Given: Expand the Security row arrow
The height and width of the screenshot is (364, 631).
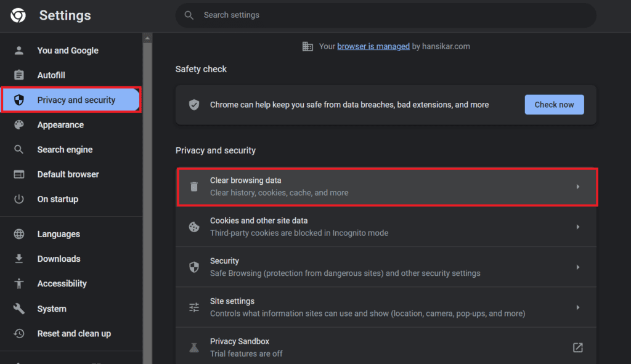Looking at the screenshot, I should coord(577,267).
